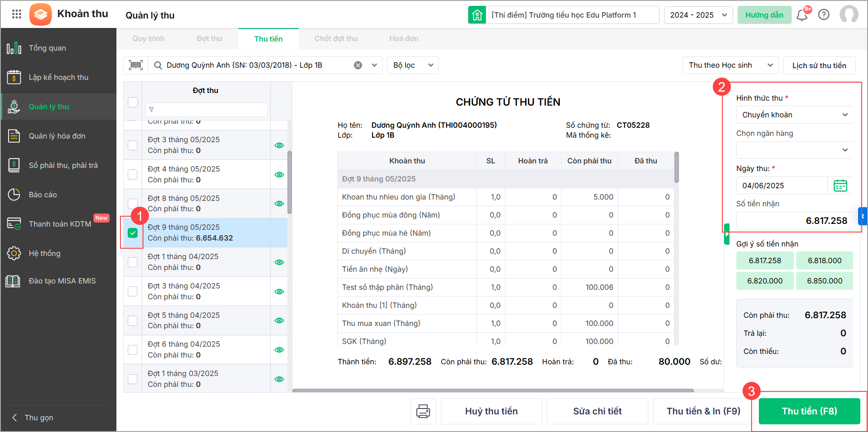This screenshot has height=432, width=868.
Task: Expand the Bộ lọc filter dropdown
Action: click(x=412, y=65)
